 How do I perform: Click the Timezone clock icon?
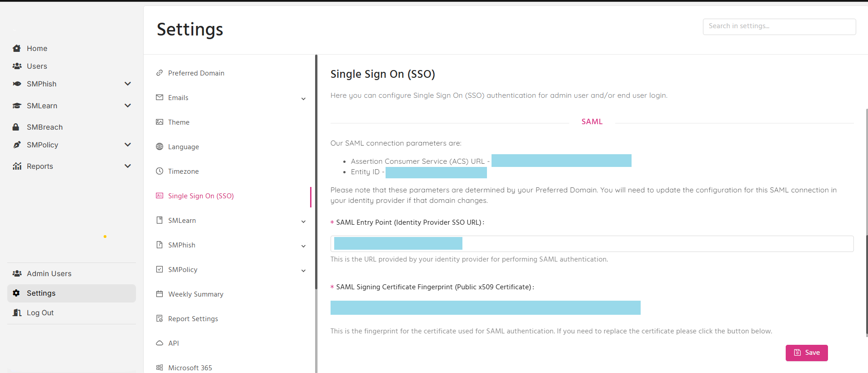coord(160,171)
